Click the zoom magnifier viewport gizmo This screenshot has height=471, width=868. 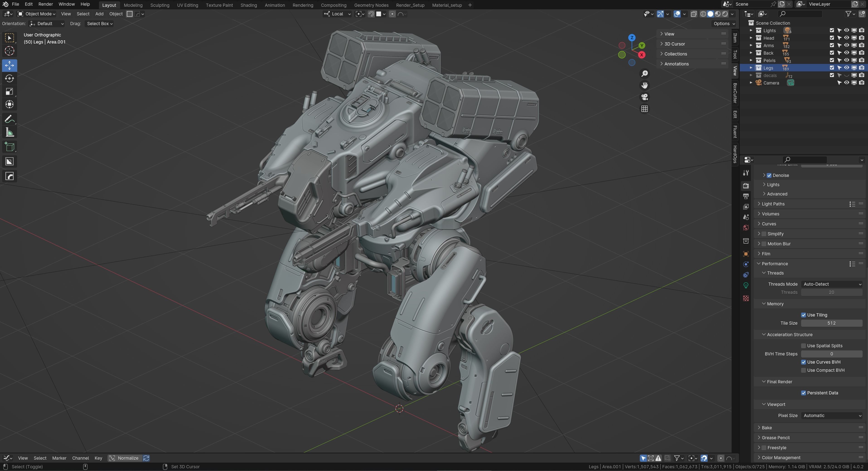[x=644, y=74]
